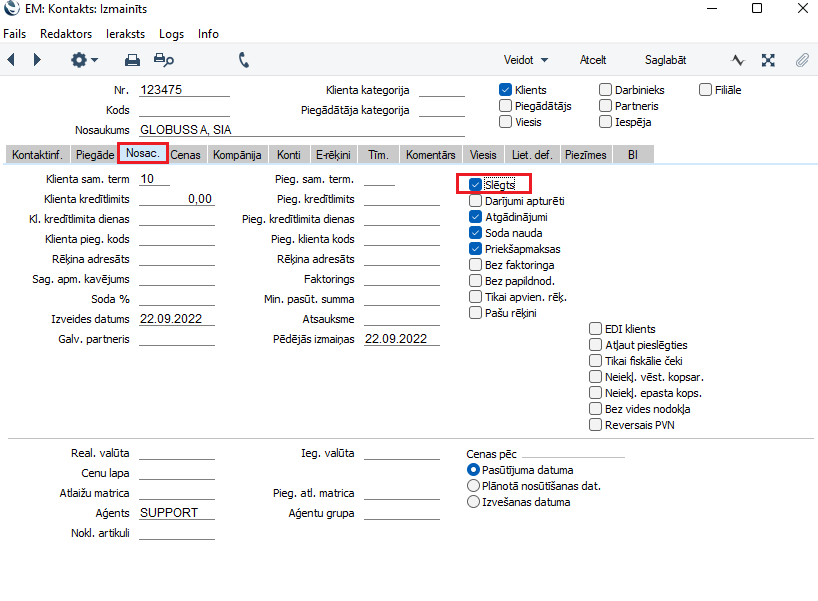Uncheck the Slēgts checkbox

(x=476, y=185)
